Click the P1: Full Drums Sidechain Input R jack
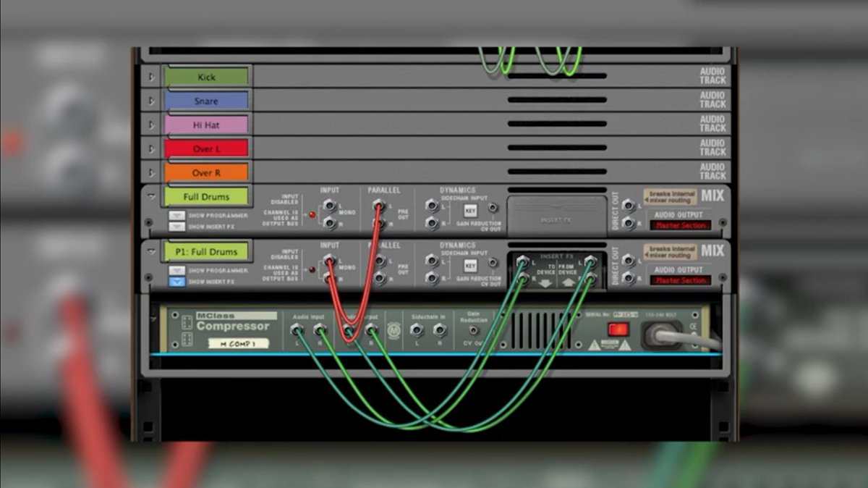Image resolution: width=868 pixels, height=488 pixels. coord(433,277)
